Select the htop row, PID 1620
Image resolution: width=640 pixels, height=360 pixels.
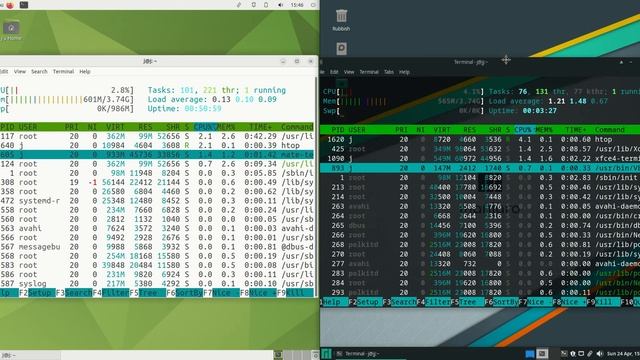pyautogui.click(x=480, y=140)
